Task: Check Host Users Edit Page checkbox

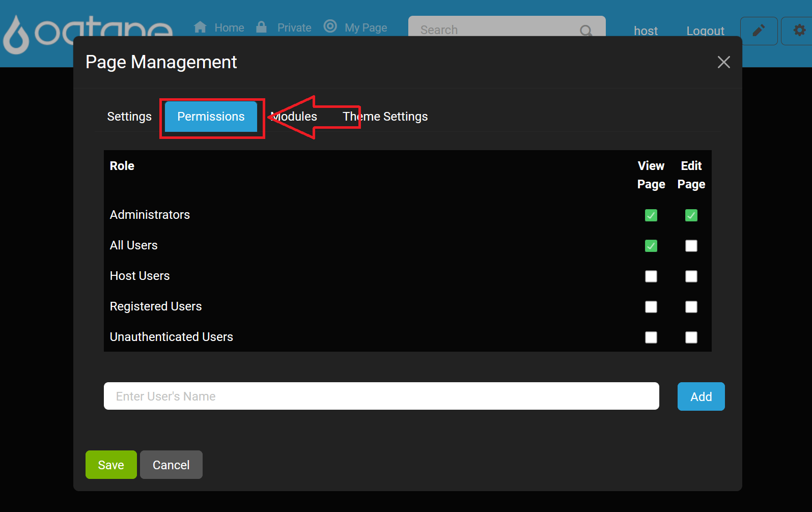Action: click(691, 276)
